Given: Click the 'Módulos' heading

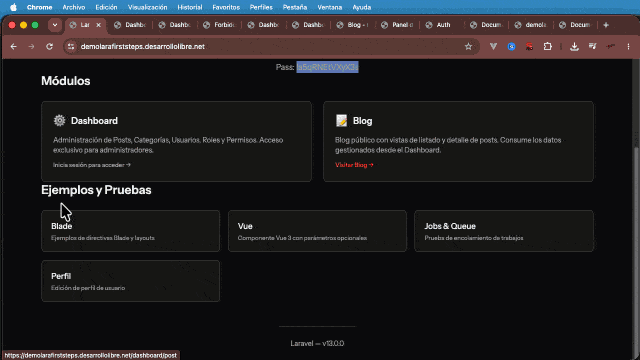Looking at the screenshot, I should click(x=66, y=81).
